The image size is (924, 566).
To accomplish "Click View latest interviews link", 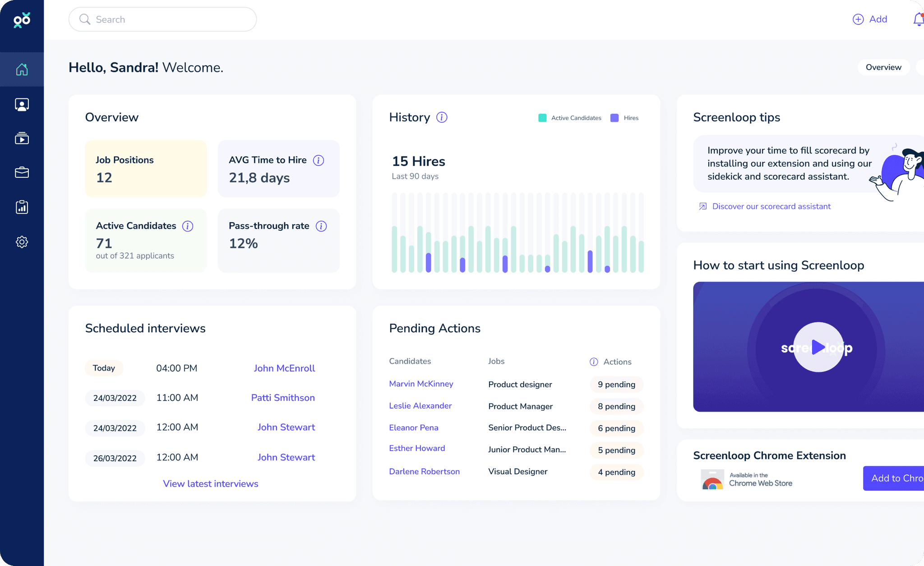I will click(210, 483).
